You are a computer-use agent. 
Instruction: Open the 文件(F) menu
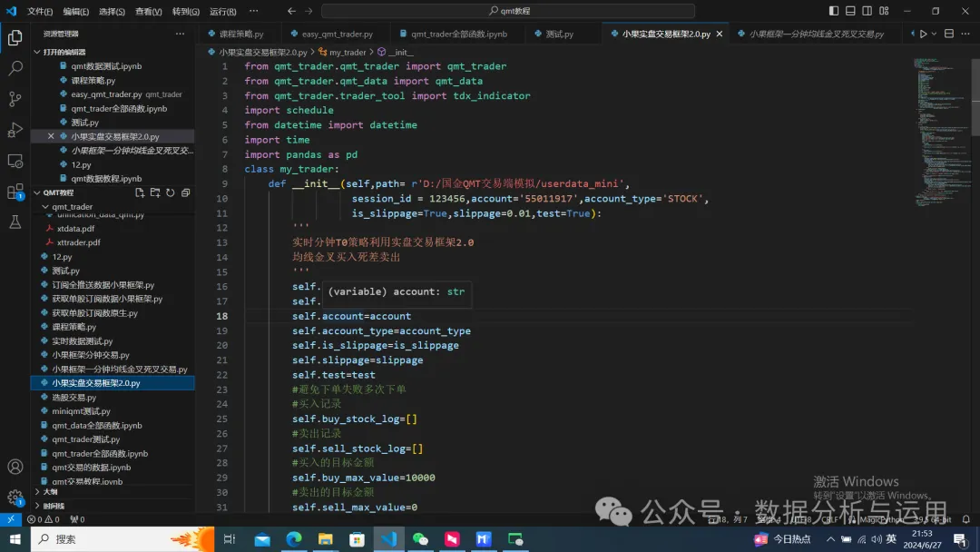[40, 11]
